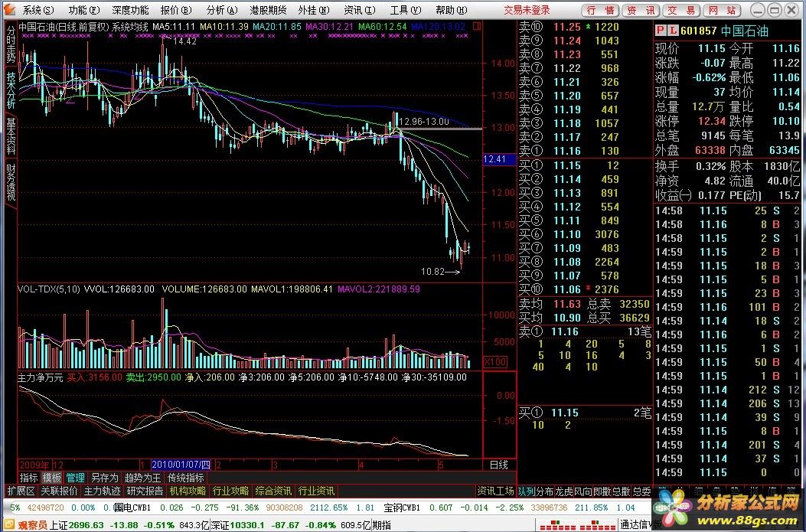Select the 即撤 tab
Image resolution: width=806 pixels, height=532 pixels.
(x=602, y=491)
